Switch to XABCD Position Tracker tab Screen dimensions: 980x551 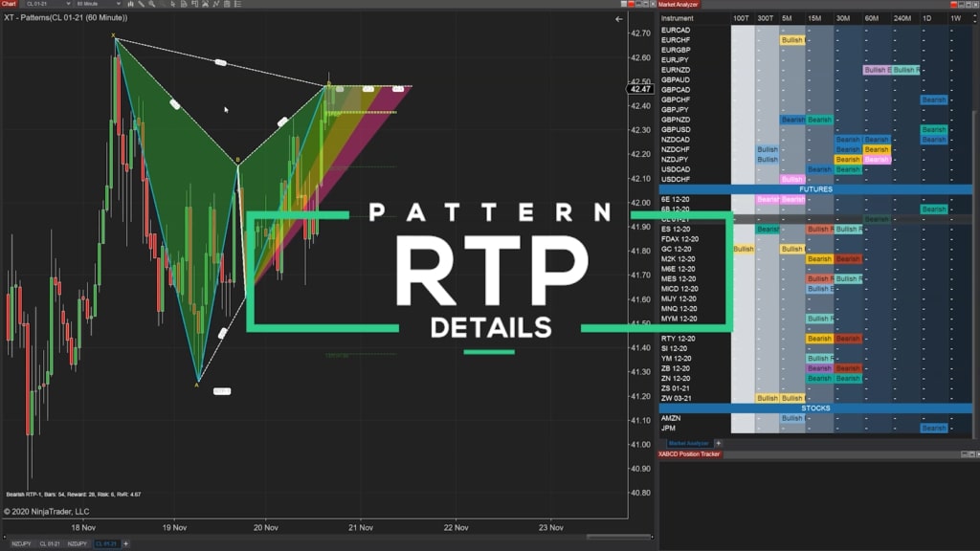tap(689, 454)
